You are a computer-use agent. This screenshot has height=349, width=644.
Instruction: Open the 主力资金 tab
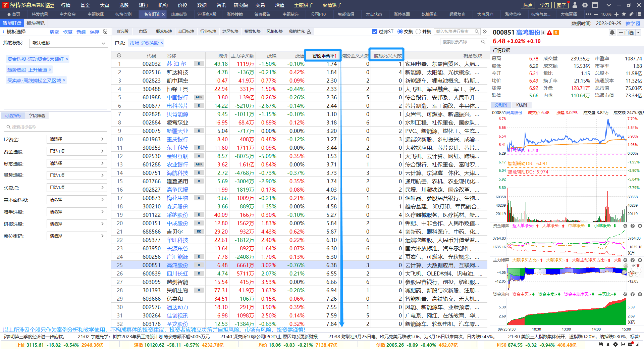[x=68, y=14]
